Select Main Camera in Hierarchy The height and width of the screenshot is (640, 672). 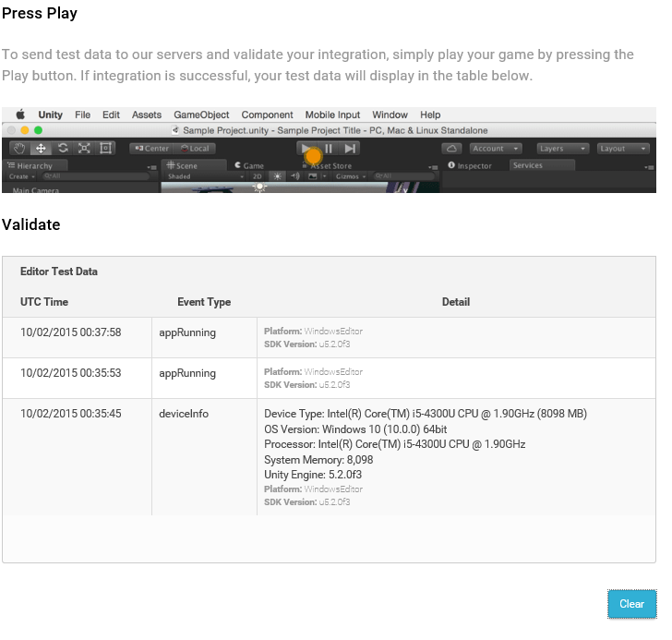[36, 190]
